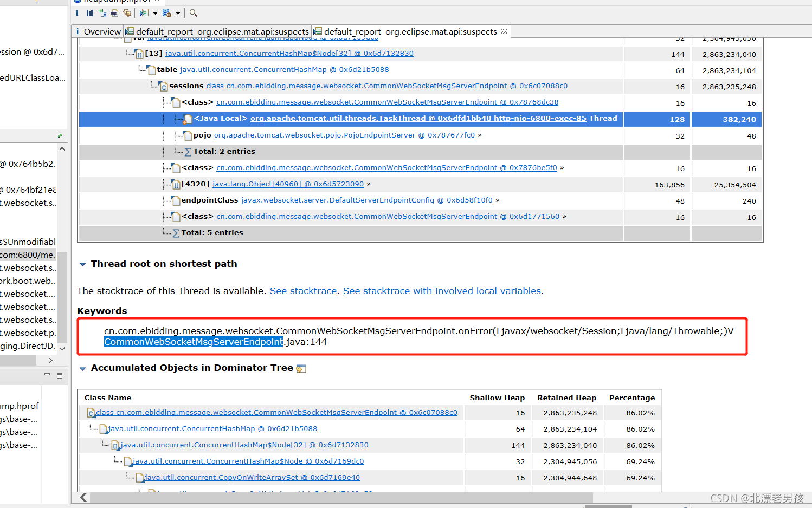The image size is (812, 508).
Task: Open the Thread Overview gear icon
Action: (127, 13)
